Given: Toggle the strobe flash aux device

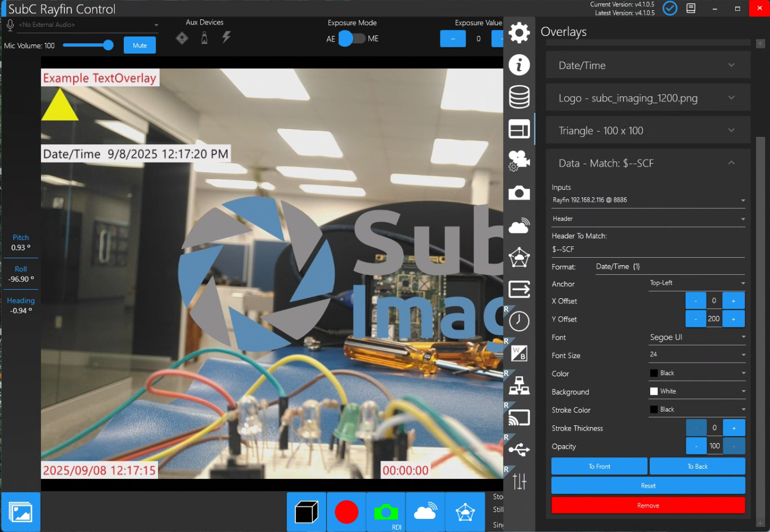Looking at the screenshot, I should pyautogui.click(x=226, y=38).
